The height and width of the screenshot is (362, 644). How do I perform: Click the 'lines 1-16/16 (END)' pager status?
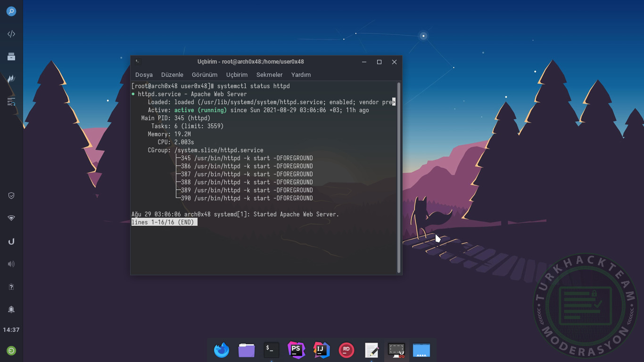click(165, 222)
